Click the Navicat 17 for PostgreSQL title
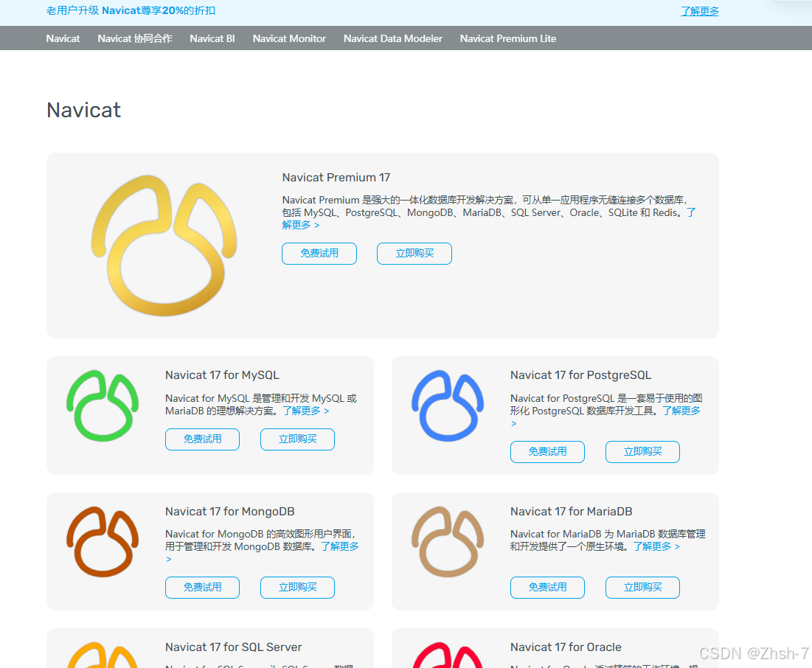 pos(580,375)
